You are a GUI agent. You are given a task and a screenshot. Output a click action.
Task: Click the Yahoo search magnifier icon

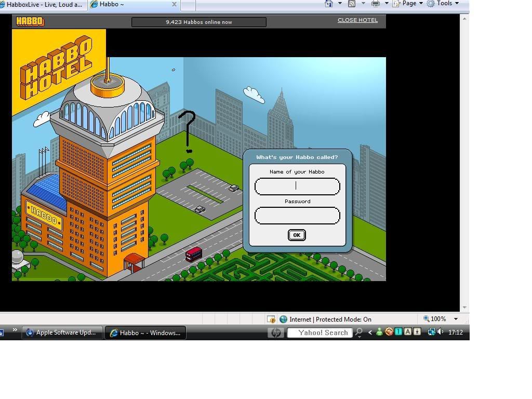pyautogui.click(x=358, y=332)
